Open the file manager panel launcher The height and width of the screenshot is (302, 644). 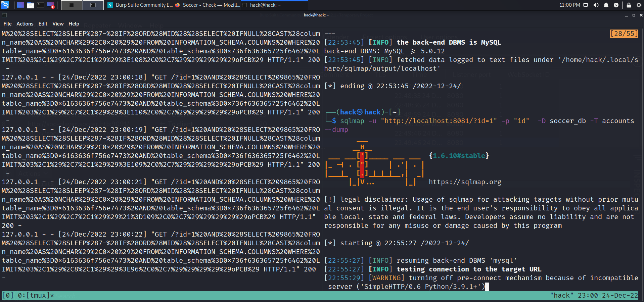(31, 5)
